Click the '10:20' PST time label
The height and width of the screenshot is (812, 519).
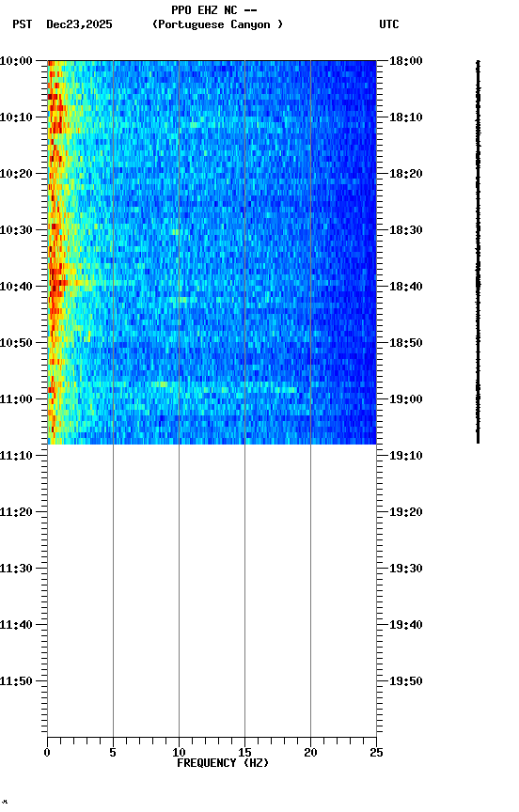pos(16,174)
